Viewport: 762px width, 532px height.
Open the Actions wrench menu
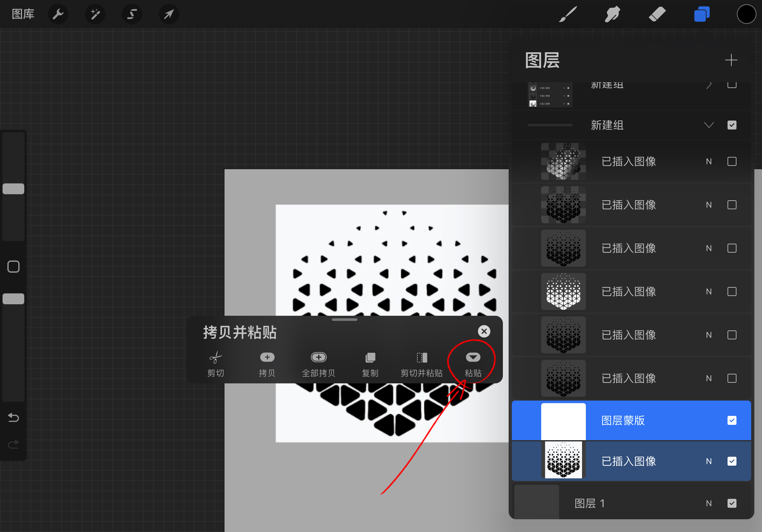point(58,14)
